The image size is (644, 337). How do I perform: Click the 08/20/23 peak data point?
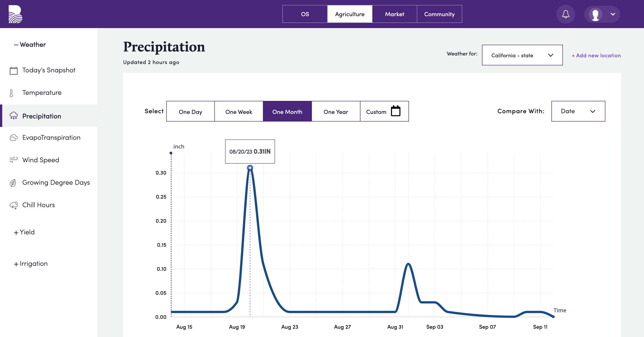click(x=250, y=168)
